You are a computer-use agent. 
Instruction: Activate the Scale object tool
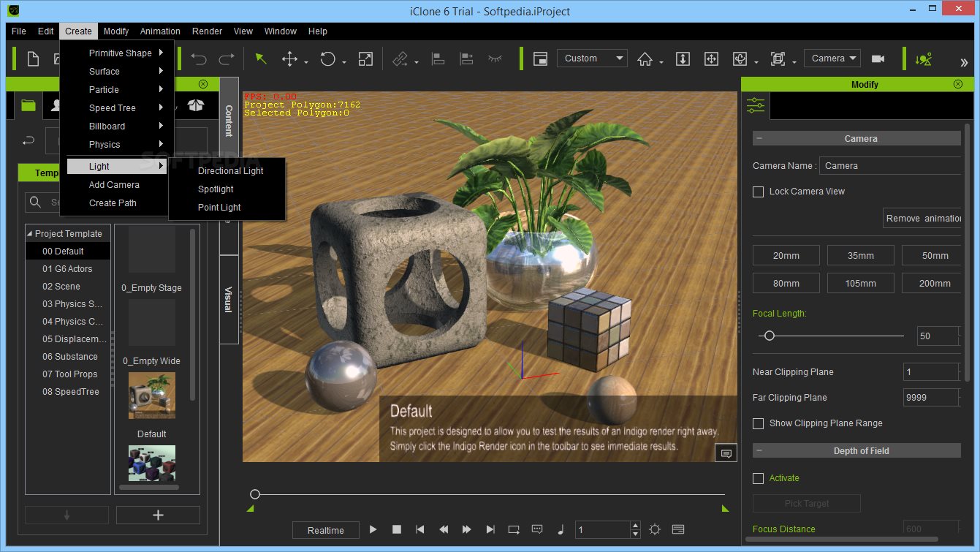point(366,58)
